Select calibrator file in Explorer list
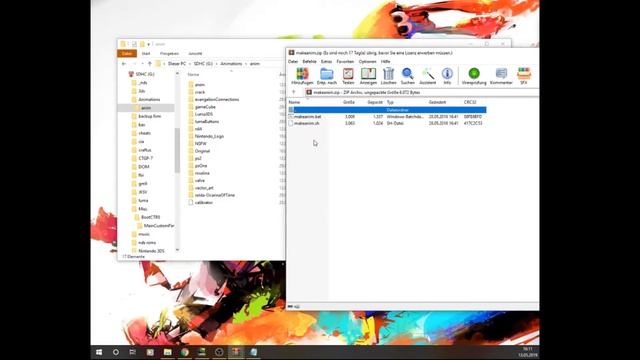Screen dimensions: 640x360 pos(200,203)
